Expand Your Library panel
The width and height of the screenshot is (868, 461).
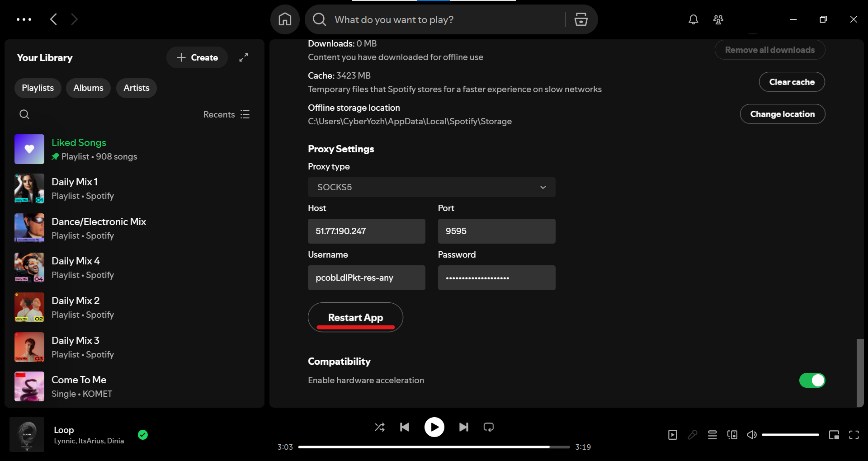[x=244, y=57]
